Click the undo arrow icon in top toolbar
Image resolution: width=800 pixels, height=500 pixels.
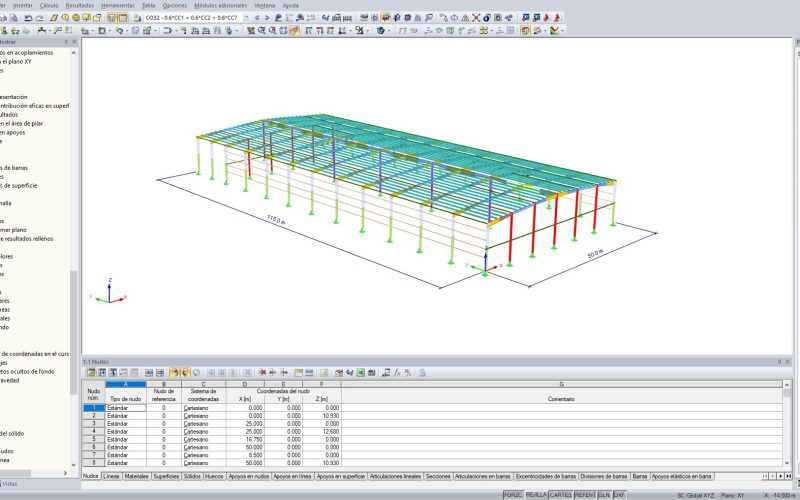pyautogui.click(x=28, y=18)
